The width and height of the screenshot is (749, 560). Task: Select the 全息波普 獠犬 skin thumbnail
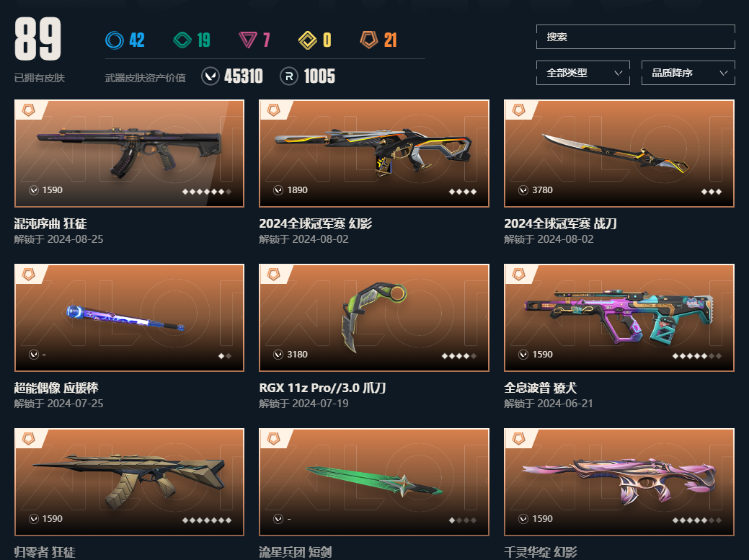(x=619, y=317)
